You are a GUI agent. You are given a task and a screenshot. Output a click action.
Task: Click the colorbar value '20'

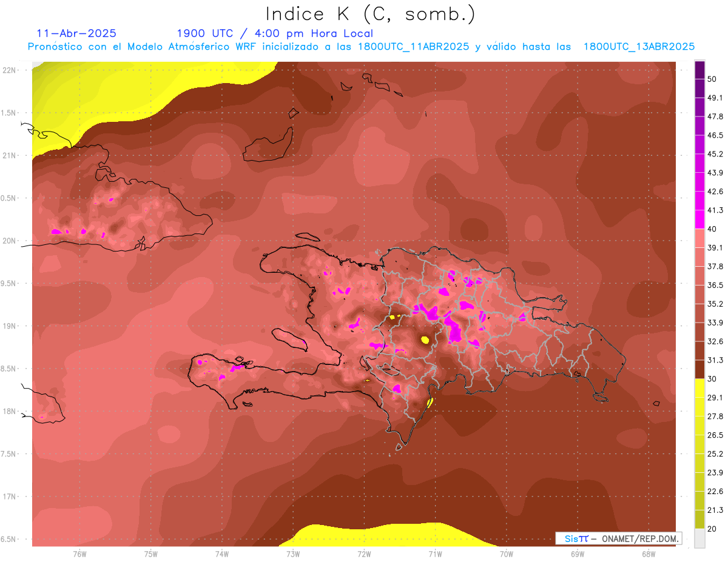pyautogui.click(x=712, y=529)
